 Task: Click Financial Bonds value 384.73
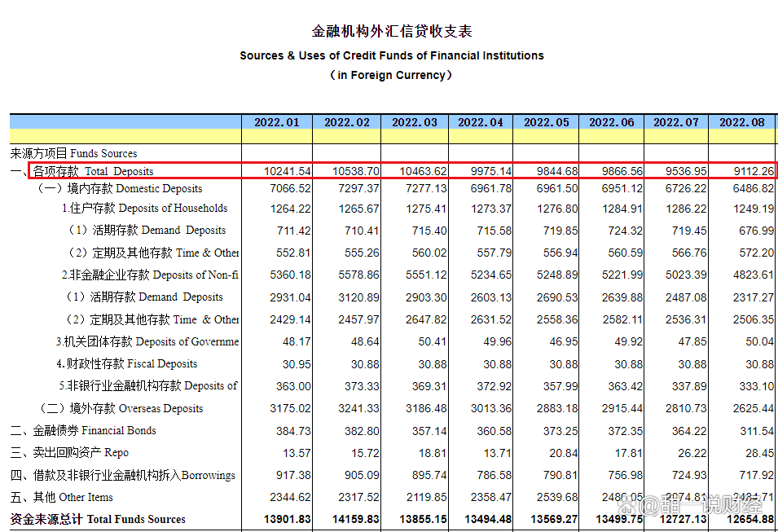[x=293, y=431]
